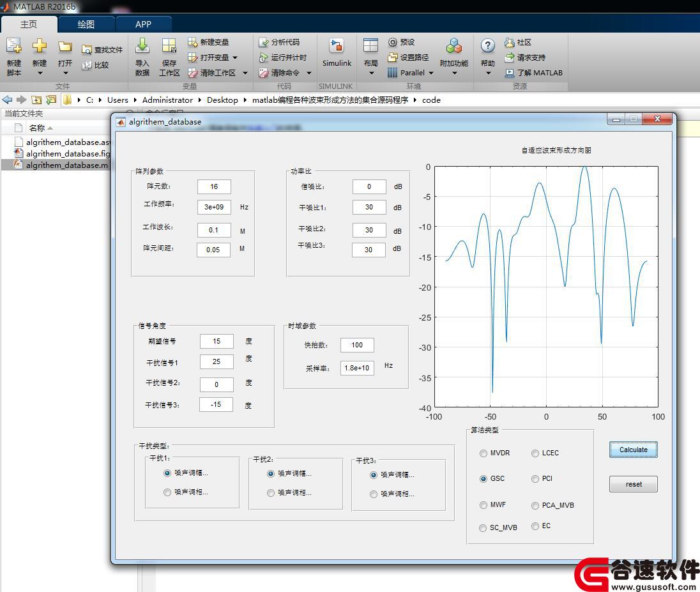
Task: Expand the Layout (布局) dropdown arrow
Action: (371, 73)
